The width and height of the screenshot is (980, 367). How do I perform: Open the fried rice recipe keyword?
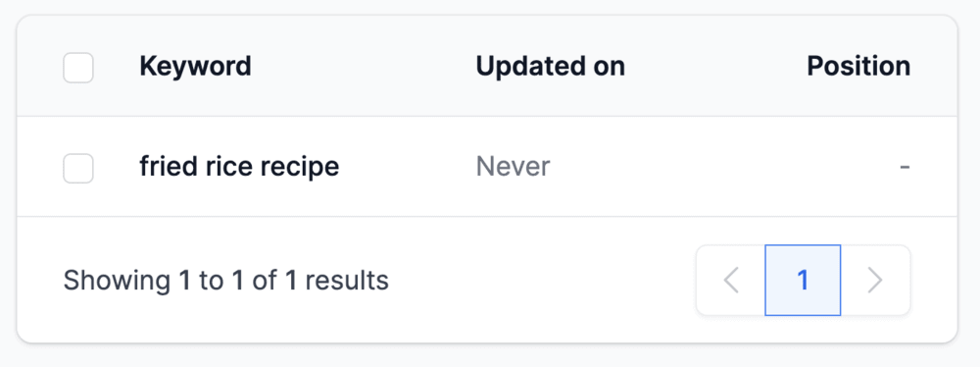tap(239, 167)
